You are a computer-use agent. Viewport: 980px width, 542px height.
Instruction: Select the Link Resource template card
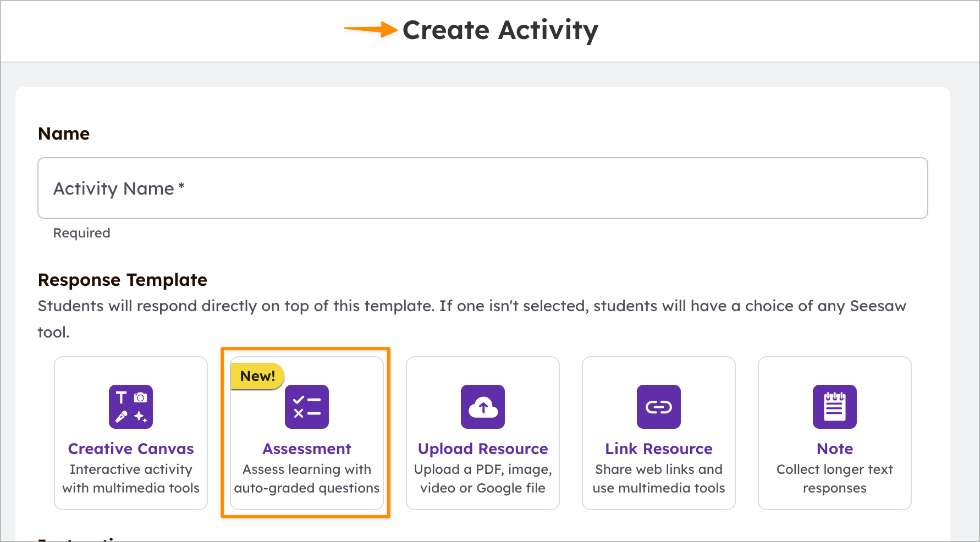(658, 433)
